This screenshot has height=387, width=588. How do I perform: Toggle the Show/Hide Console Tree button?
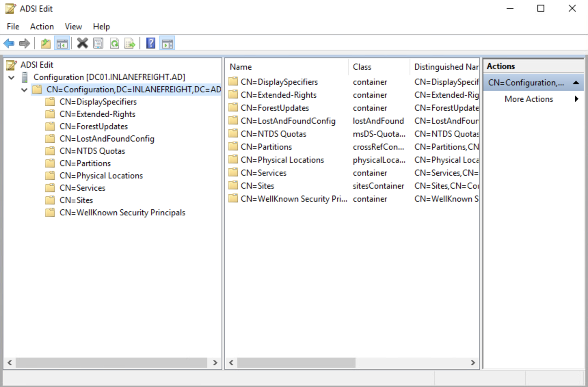click(x=62, y=43)
